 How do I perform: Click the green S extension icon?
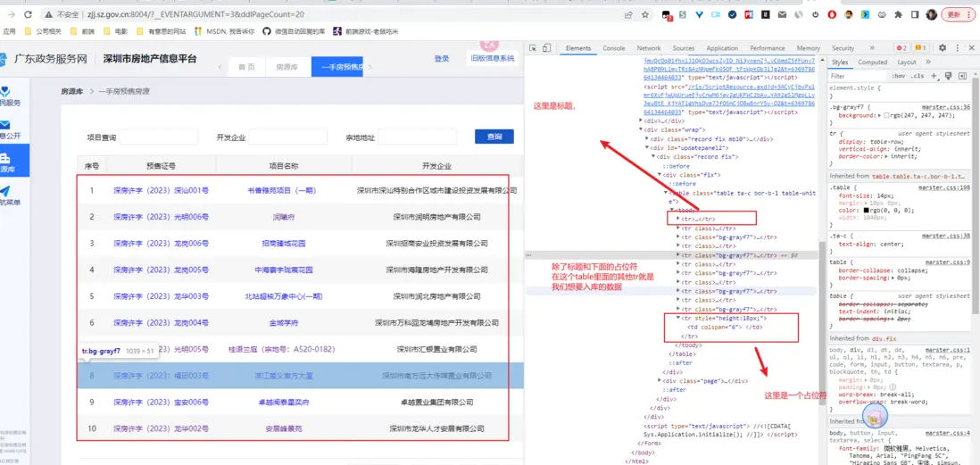(683, 13)
